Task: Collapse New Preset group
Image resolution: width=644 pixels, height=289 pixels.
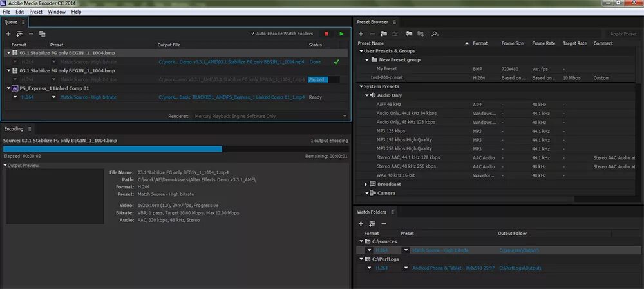Action: [368, 60]
